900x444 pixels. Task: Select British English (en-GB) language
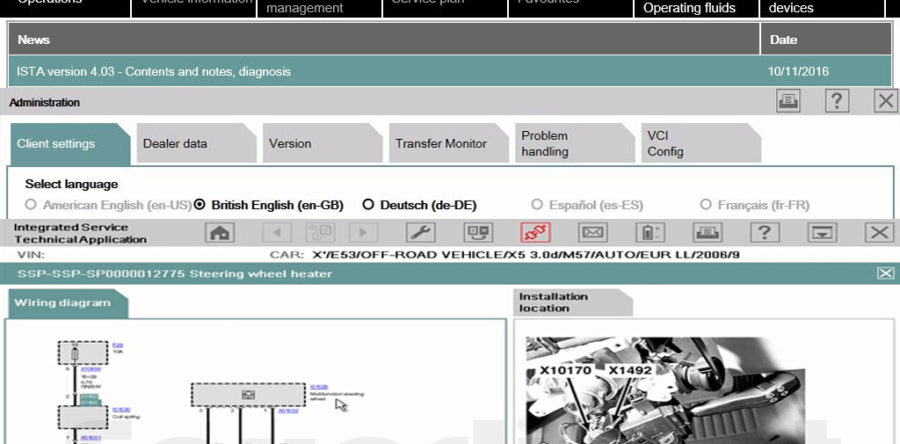[x=200, y=205]
